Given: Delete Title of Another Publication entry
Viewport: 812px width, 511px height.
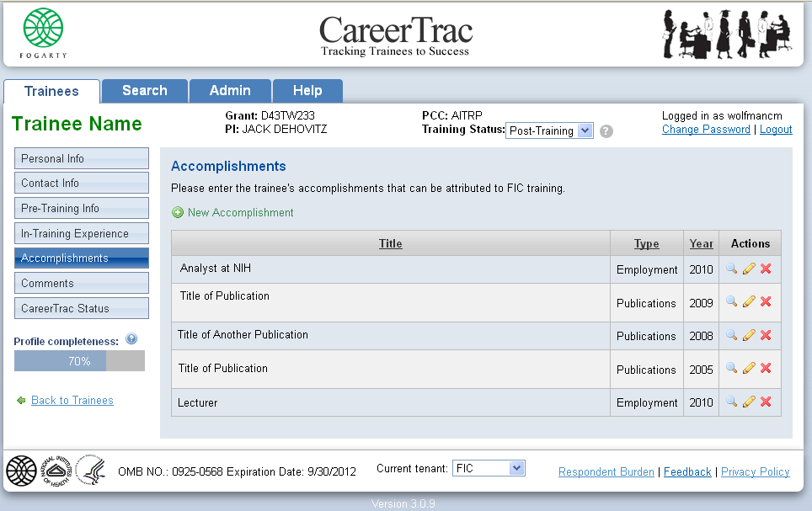Looking at the screenshot, I should point(766,335).
